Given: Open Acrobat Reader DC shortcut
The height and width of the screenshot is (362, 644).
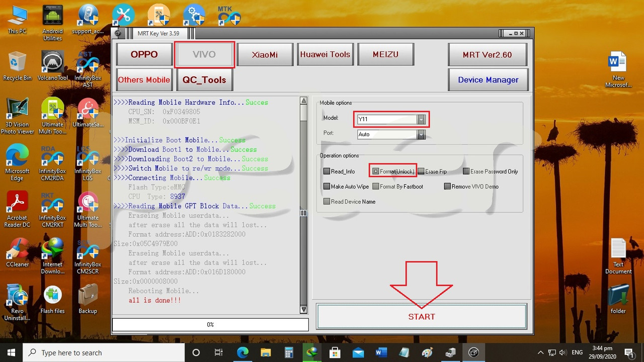Looking at the screenshot, I should pyautogui.click(x=17, y=210).
